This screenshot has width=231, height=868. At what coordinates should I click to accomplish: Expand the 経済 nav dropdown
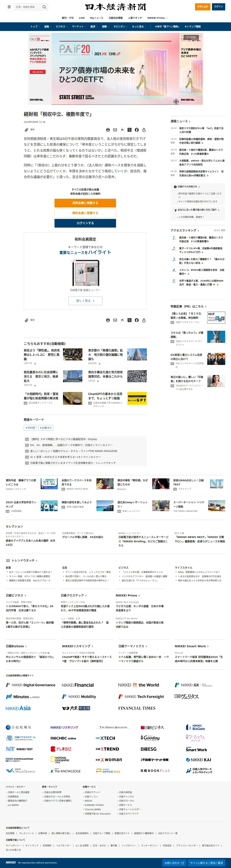tap(94, 27)
